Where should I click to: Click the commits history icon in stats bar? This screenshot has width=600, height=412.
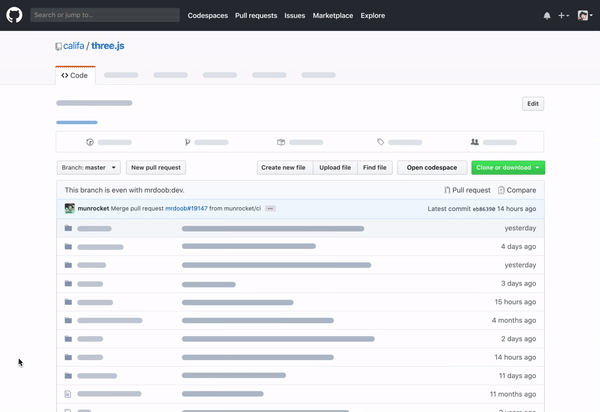pos(90,142)
